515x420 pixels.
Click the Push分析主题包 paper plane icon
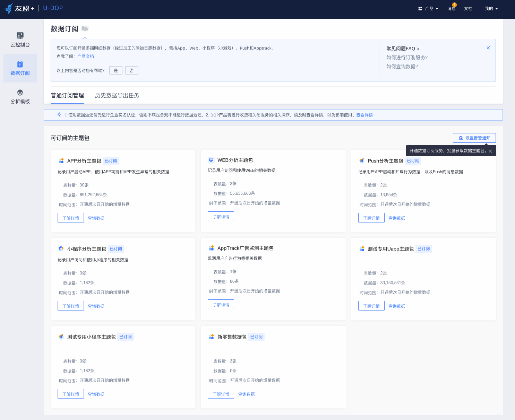[362, 161]
